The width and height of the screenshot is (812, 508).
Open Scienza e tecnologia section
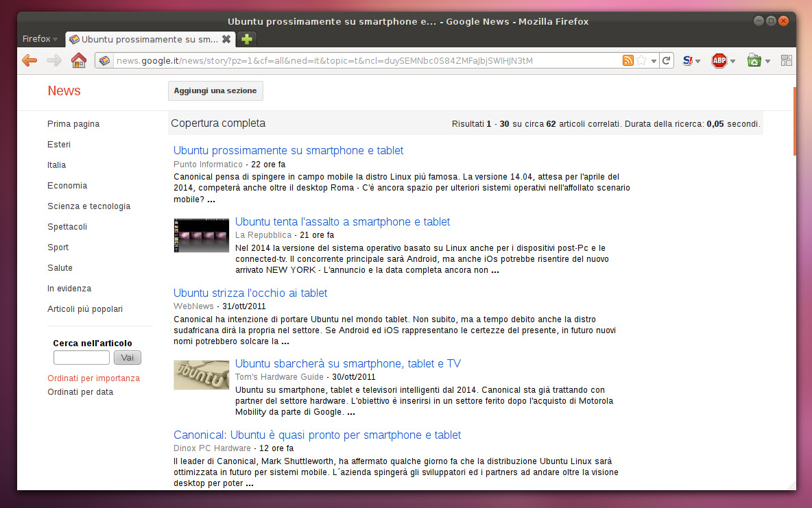(89, 206)
